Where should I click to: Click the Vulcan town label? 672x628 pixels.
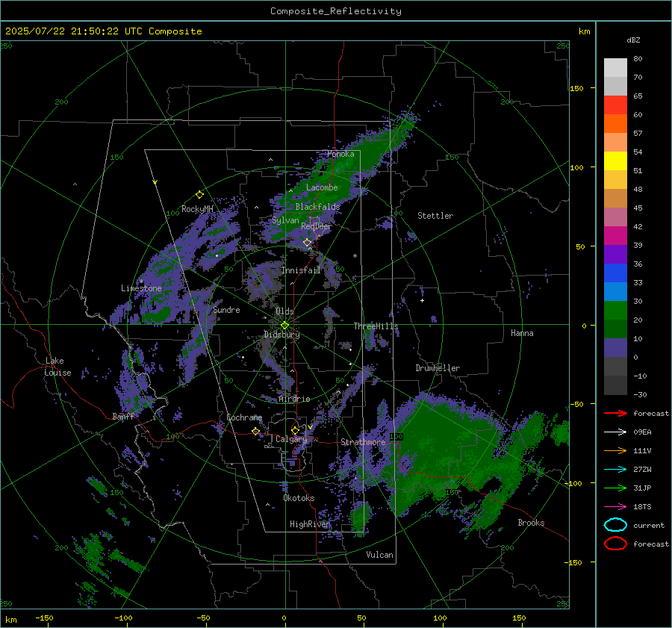point(379,555)
